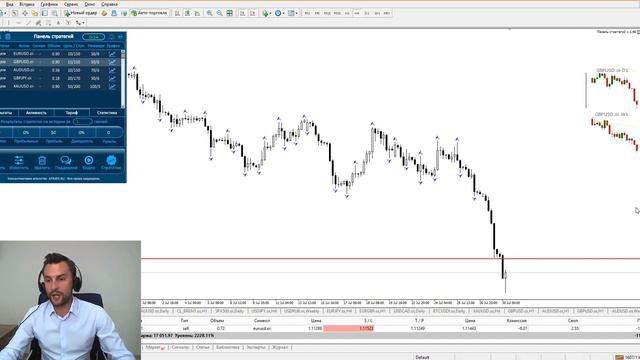This screenshot has height=360, width=640.
Task: Open the periods clock dropdown
Action: tap(279, 13)
